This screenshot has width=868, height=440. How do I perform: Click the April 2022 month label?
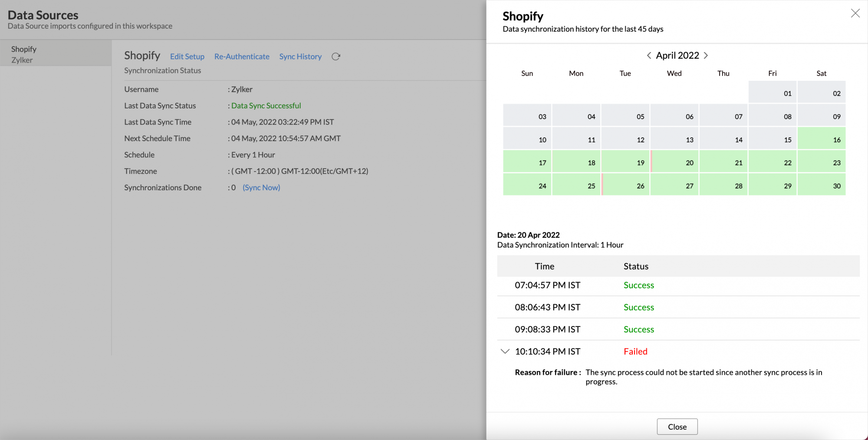pos(677,56)
